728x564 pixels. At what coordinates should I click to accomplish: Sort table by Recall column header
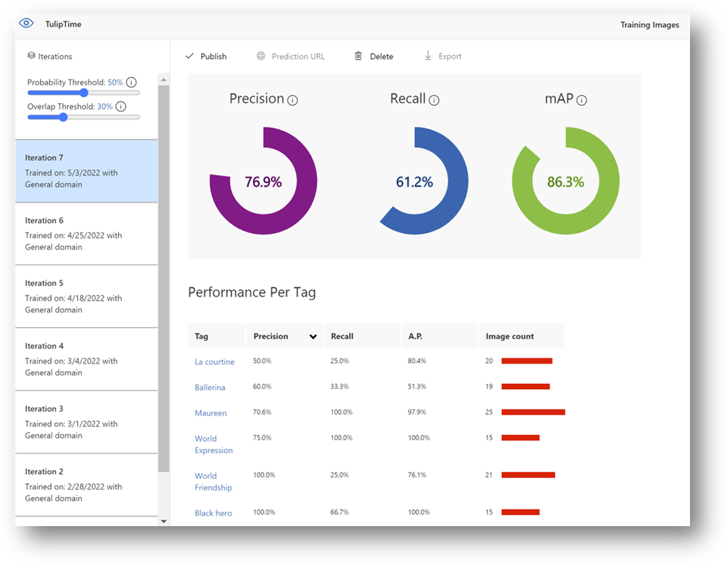362,336
